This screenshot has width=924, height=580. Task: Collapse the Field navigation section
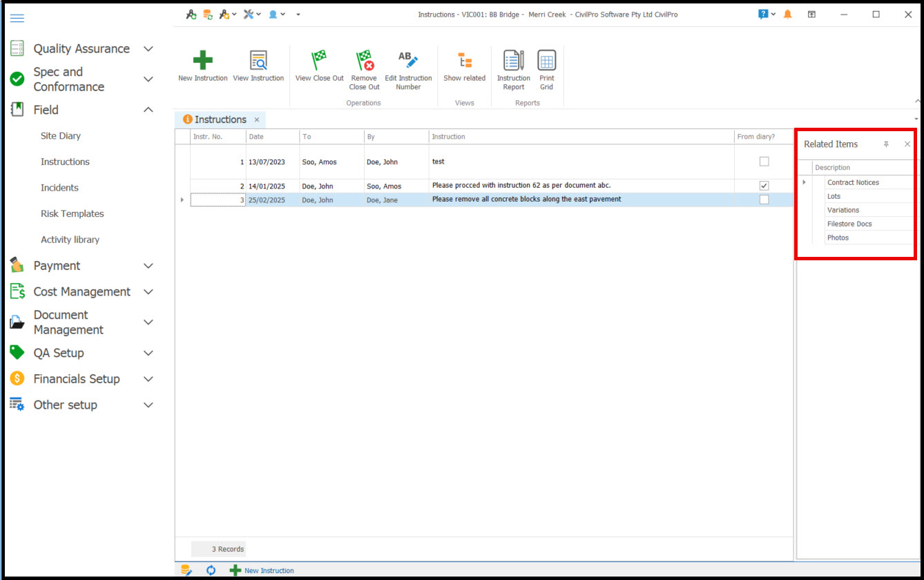[x=148, y=110]
